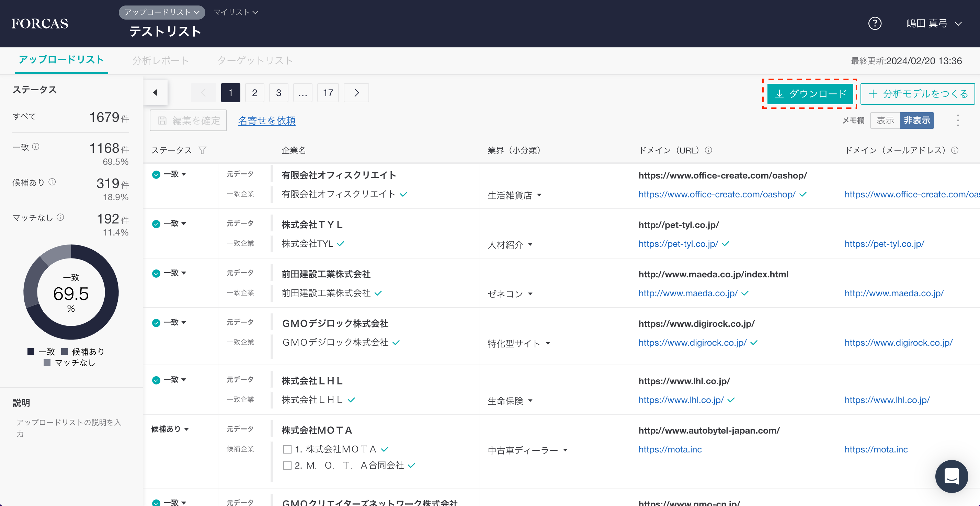Open 候補あり status dropdown for MOTA row
Screen dimensions: 980x506
pyautogui.click(x=170, y=429)
